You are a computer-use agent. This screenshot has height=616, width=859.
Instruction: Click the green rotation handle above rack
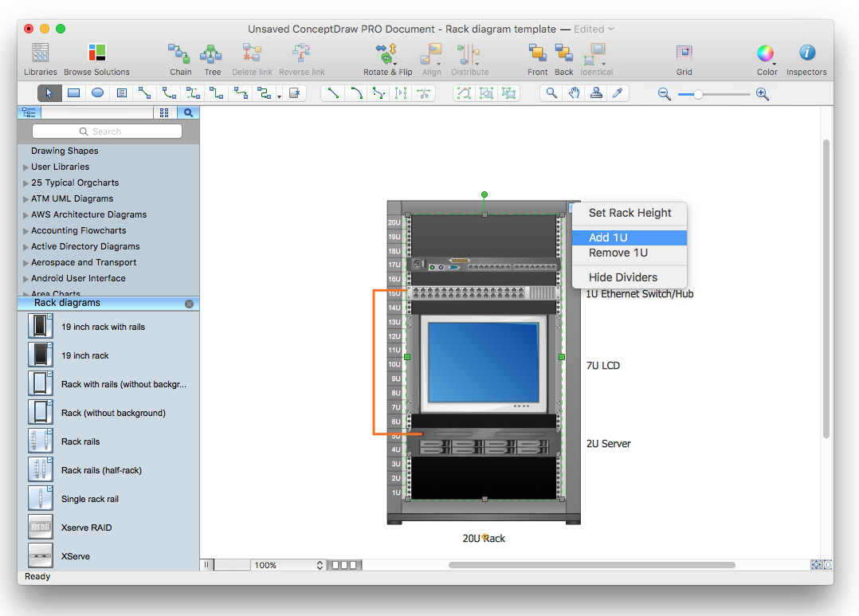pyautogui.click(x=484, y=194)
